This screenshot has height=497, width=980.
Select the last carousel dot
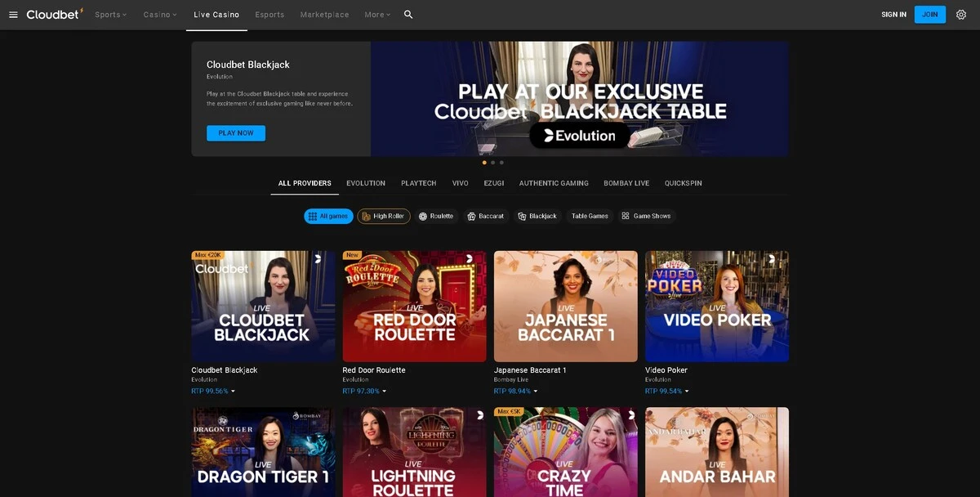point(501,163)
